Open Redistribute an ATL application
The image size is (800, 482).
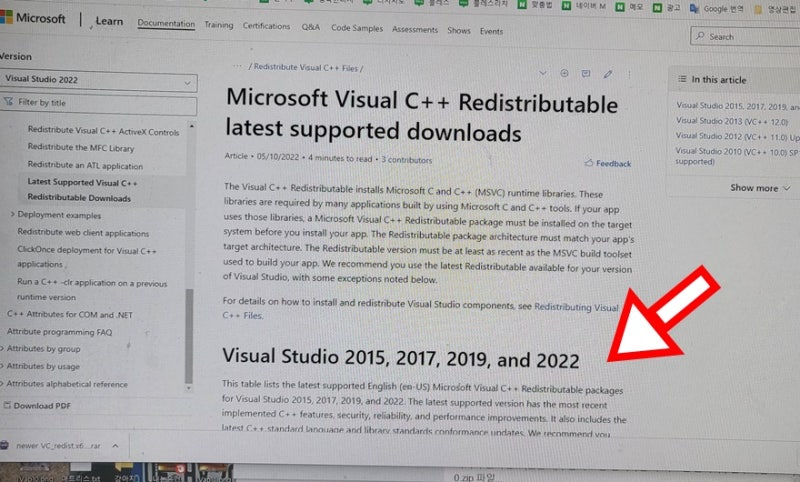point(85,165)
